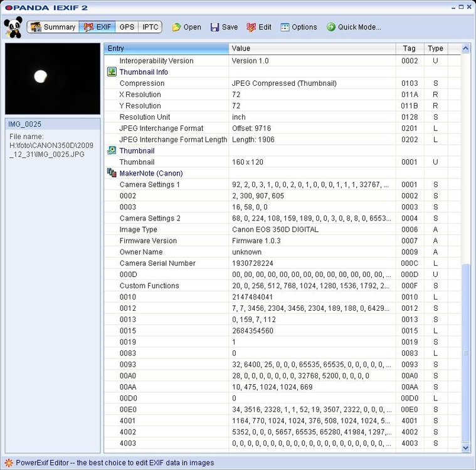Viewport: 476px width, 470px height.
Task: Select the EXIF tab
Action: (x=97, y=28)
